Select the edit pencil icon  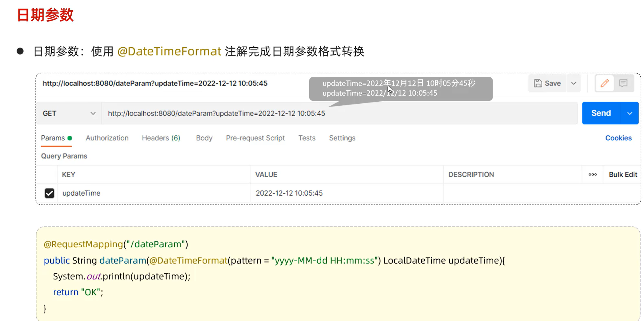tap(604, 83)
